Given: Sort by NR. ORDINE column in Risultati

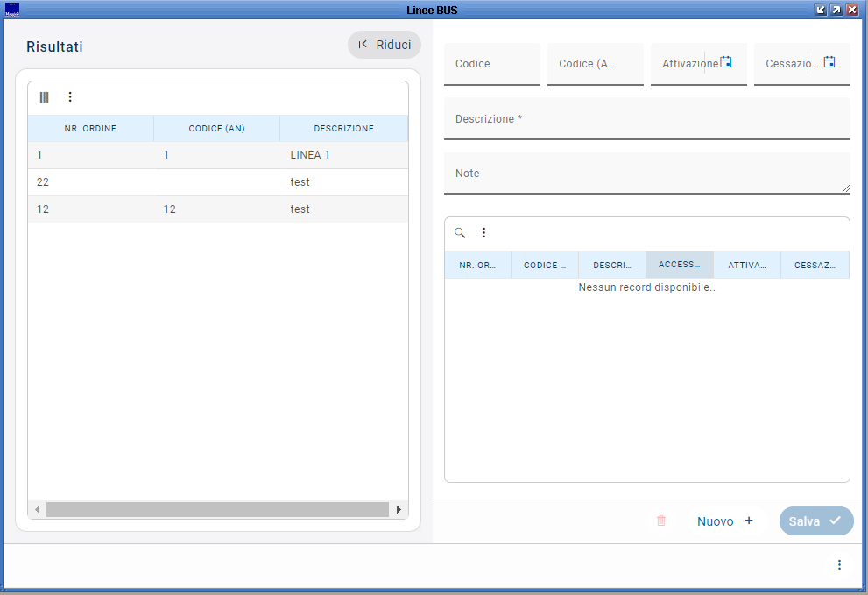Looking at the screenshot, I should click(90, 129).
